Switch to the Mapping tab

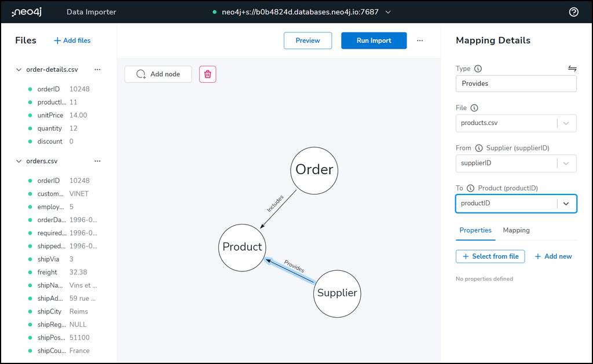point(516,230)
